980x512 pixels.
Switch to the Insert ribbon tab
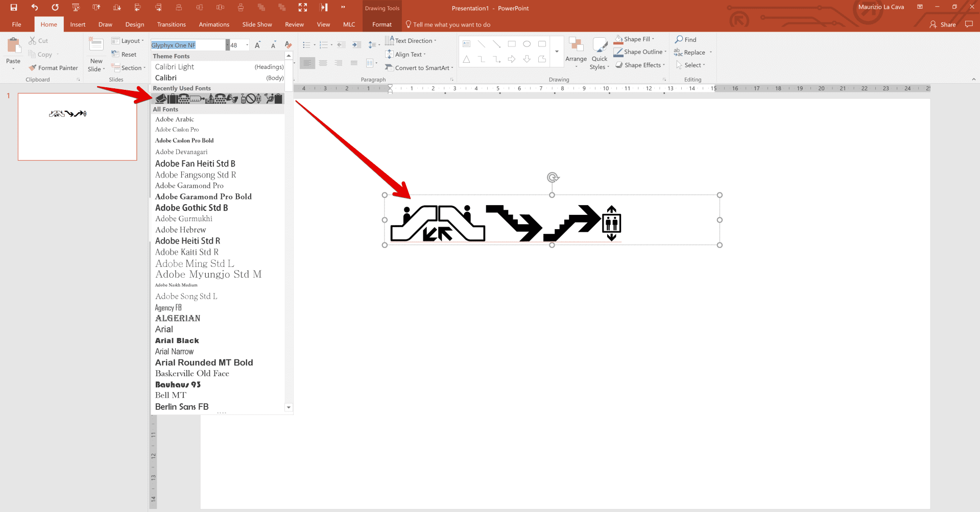[78, 24]
